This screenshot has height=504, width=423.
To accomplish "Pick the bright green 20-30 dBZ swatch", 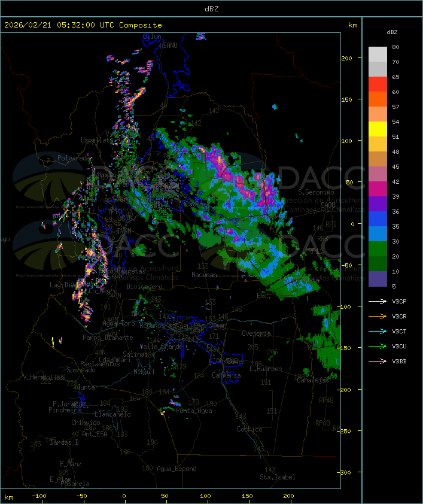I will coord(378,248).
